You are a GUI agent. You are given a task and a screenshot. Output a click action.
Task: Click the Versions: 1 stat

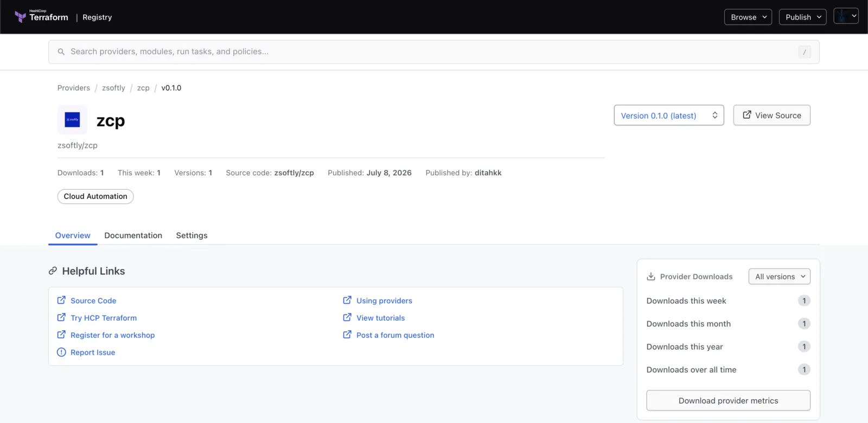(193, 173)
